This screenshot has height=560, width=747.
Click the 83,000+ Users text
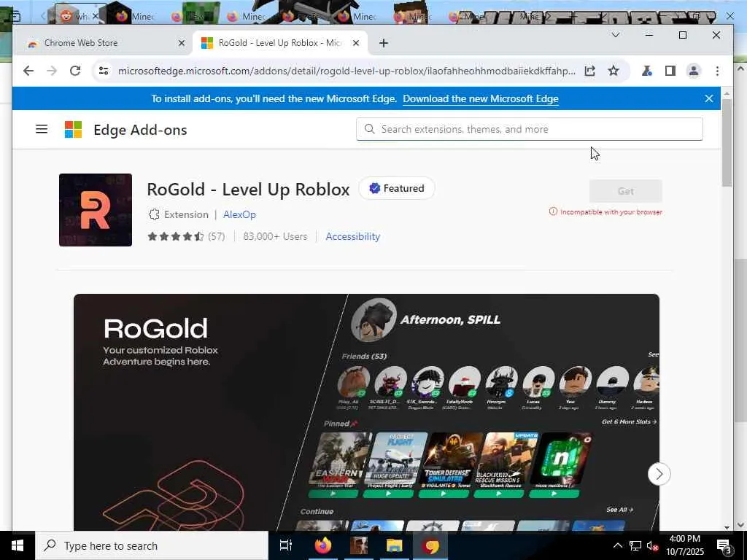coord(275,236)
